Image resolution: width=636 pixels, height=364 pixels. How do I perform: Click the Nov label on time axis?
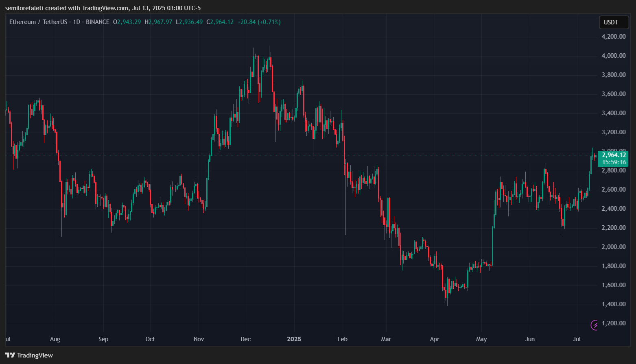click(x=199, y=339)
